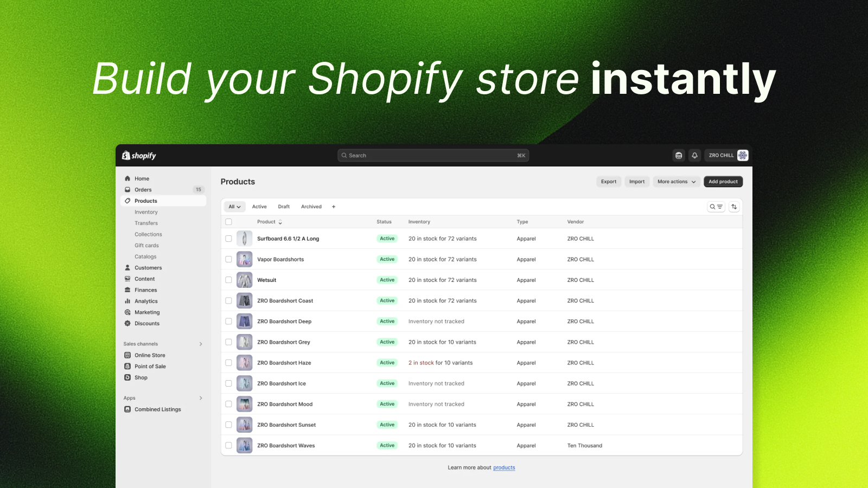Click the Discounts badge icon in sidebar
This screenshot has height=488, width=868.
pos(127,323)
